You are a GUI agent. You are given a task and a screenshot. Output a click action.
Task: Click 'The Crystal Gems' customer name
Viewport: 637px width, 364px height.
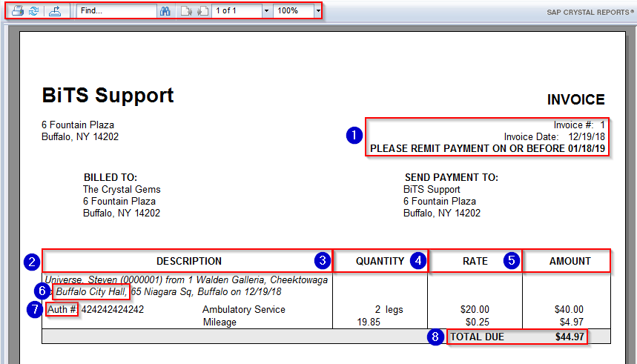coord(122,189)
